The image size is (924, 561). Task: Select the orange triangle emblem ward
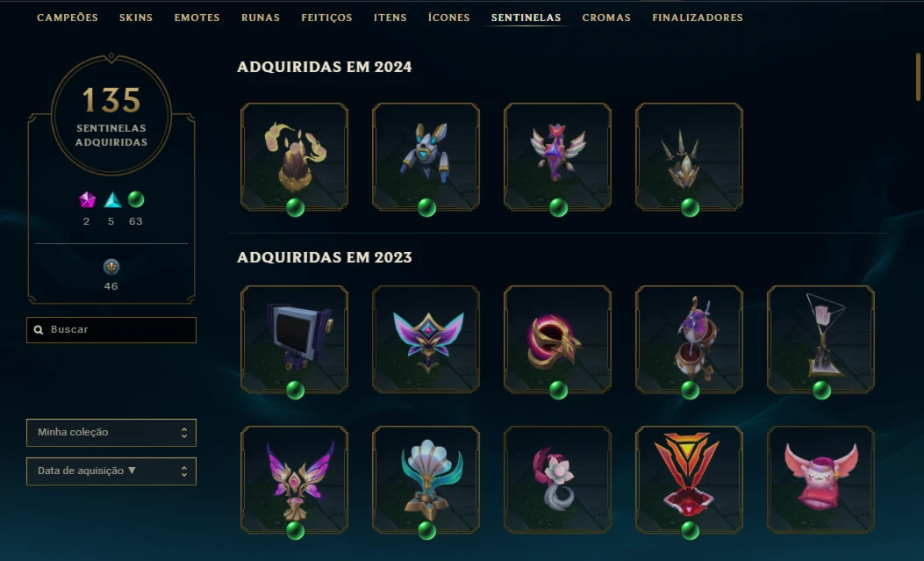point(689,479)
